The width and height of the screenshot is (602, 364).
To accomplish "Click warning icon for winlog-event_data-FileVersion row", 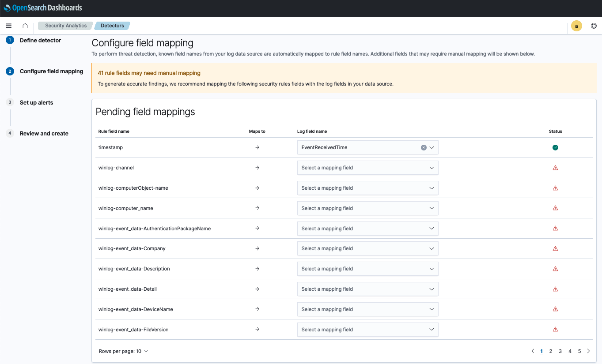I will pyautogui.click(x=555, y=329).
